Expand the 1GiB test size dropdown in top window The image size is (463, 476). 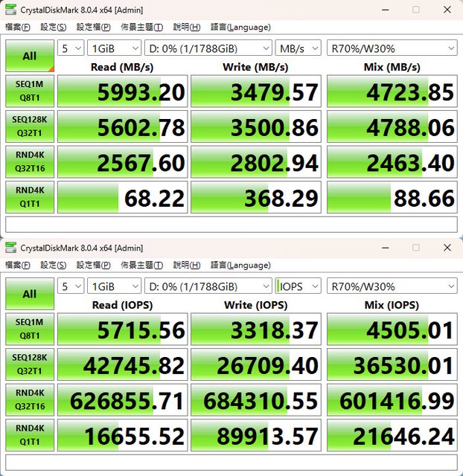click(114, 48)
